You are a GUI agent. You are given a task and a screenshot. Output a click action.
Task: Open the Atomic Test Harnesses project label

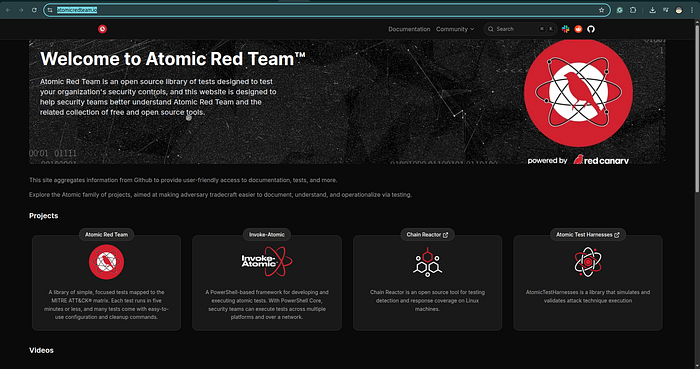click(x=588, y=235)
